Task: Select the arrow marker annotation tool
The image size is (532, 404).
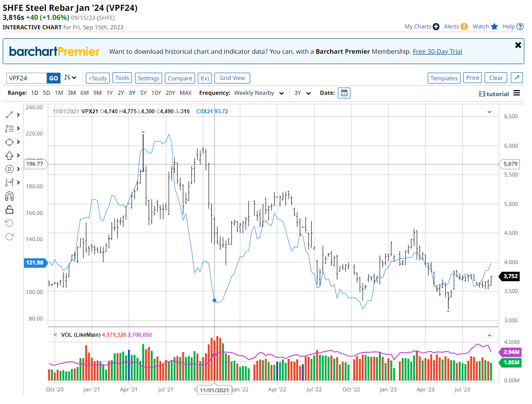Action: coord(9,155)
